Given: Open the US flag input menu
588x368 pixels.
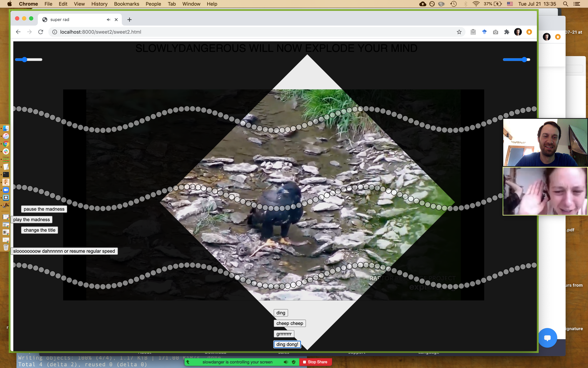Looking at the screenshot, I should [510, 4].
